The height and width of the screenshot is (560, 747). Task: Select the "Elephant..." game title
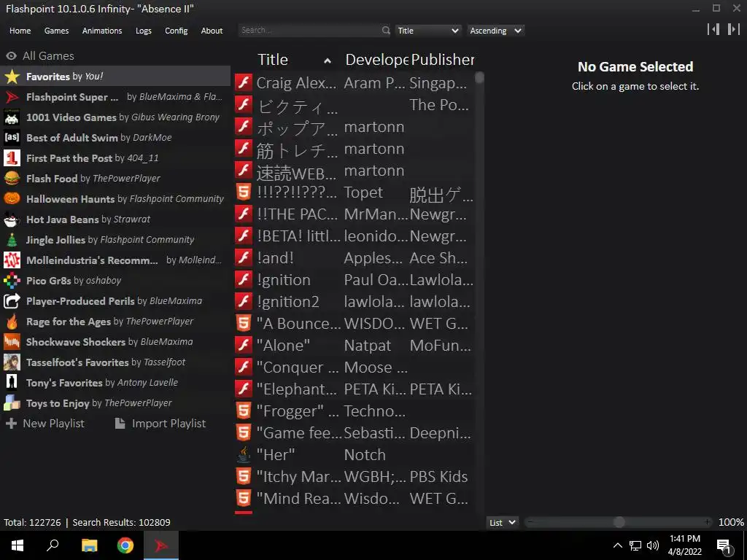coord(296,389)
